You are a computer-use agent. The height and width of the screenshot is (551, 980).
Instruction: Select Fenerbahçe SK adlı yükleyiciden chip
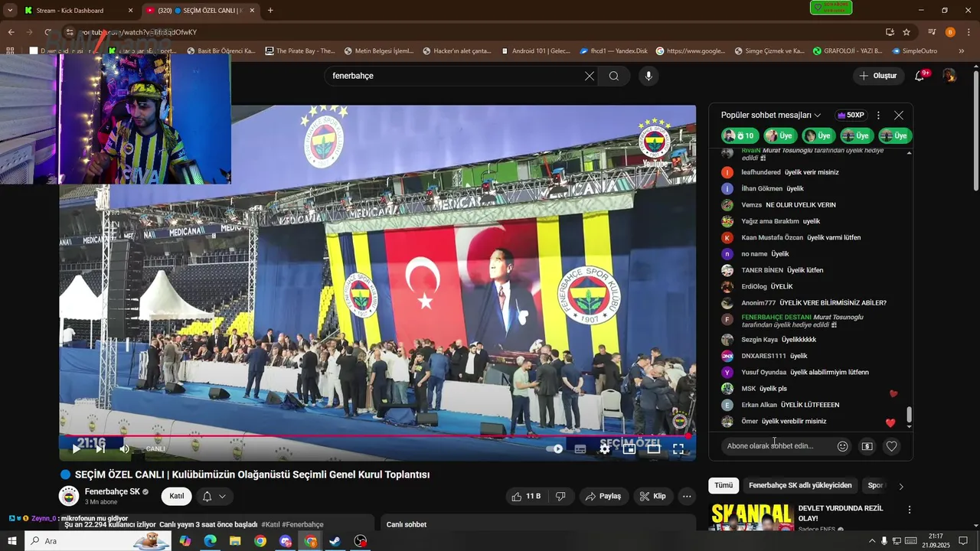pyautogui.click(x=800, y=485)
